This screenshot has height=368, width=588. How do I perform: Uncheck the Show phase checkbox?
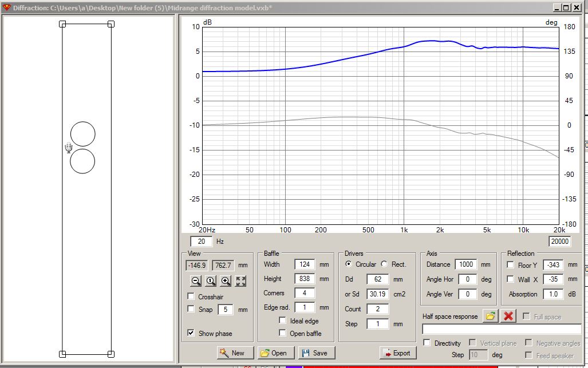click(191, 333)
